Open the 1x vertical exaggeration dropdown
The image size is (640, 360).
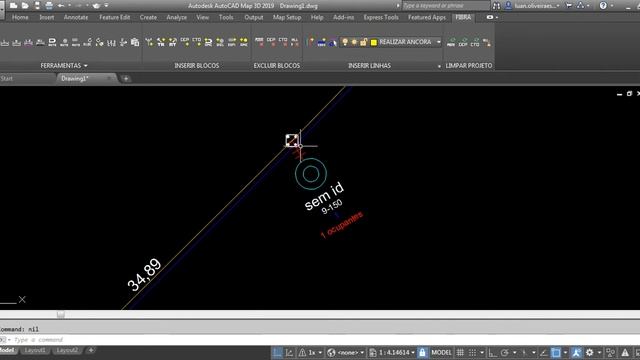[x=310, y=352]
